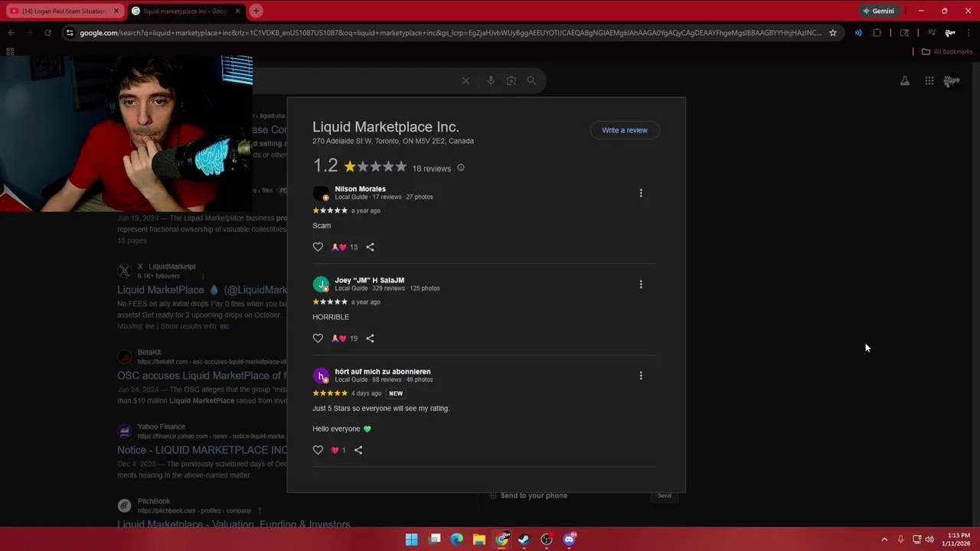The width and height of the screenshot is (980, 551).
Task: Share the hört auf mich zu abonnieren review
Action: pyautogui.click(x=358, y=450)
